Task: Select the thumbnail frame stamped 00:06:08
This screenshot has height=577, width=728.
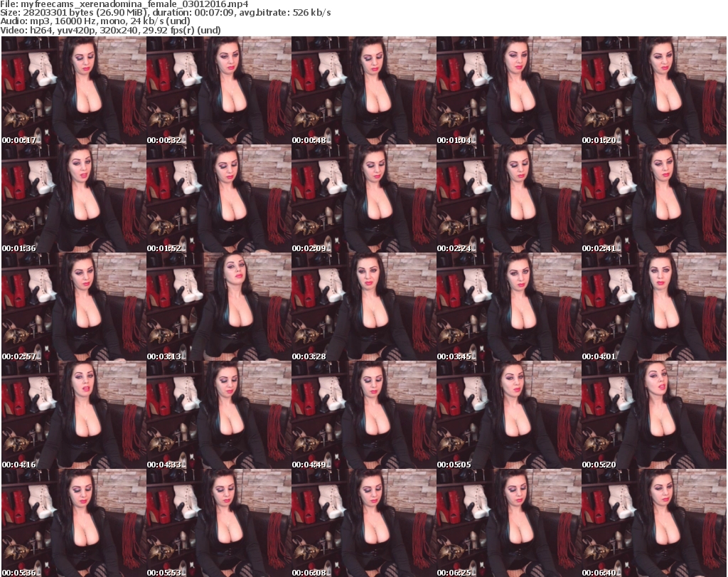Action: (363, 523)
